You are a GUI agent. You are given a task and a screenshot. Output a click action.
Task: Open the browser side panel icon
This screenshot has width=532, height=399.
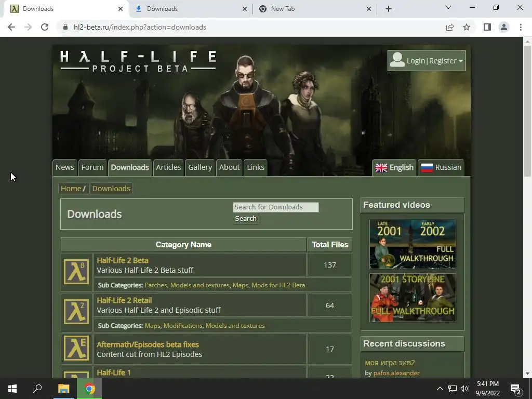click(487, 27)
